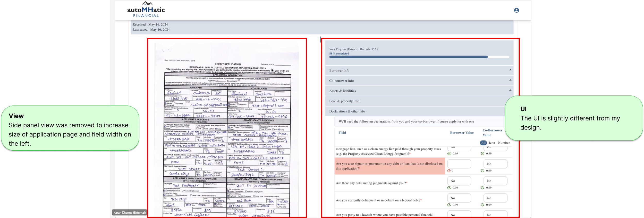Click borrower confidence check icon for federal debt
Screen dimensions: 644x218
[449, 205]
